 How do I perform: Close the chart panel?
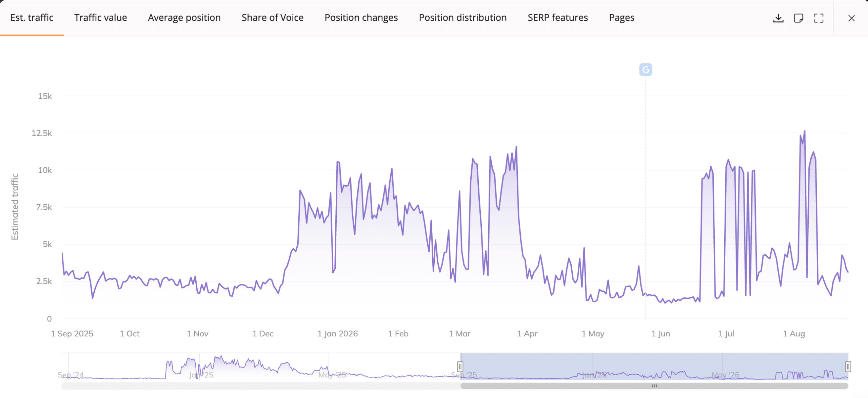click(x=851, y=18)
